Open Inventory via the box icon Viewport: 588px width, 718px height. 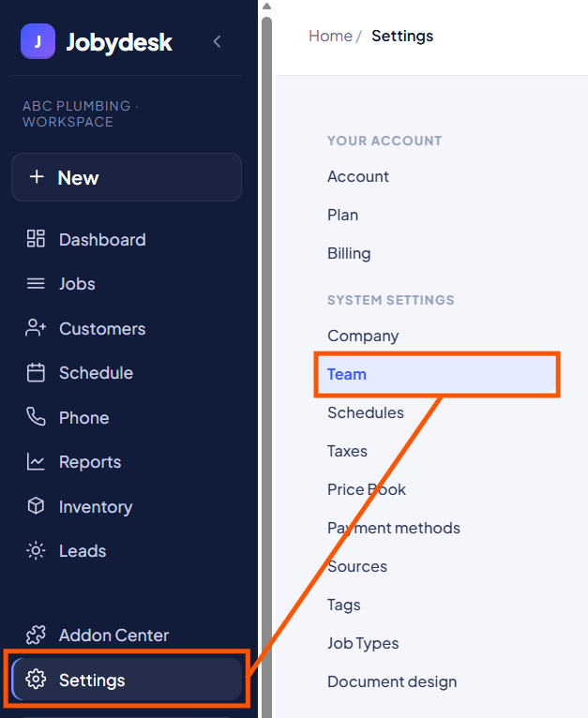pyautogui.click(x=36, y=506)
